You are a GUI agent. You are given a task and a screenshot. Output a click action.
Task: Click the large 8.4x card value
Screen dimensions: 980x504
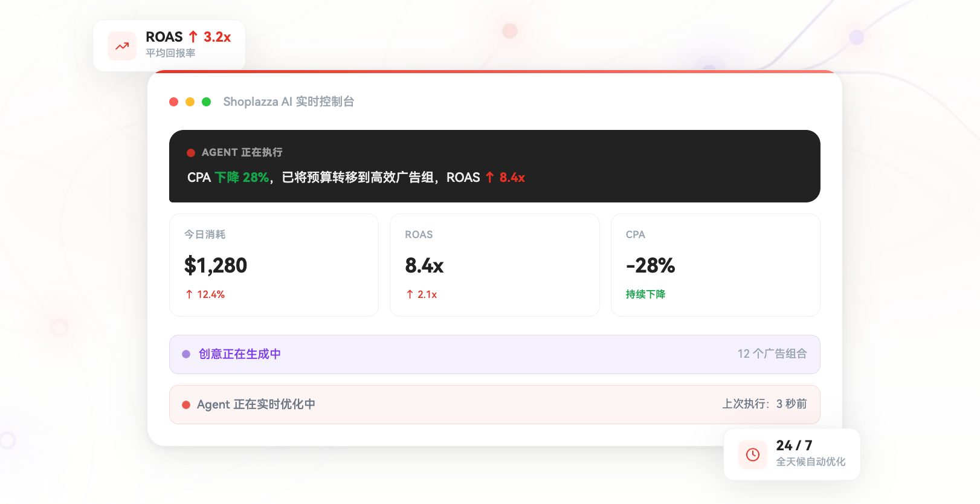[x=424, y=265]
